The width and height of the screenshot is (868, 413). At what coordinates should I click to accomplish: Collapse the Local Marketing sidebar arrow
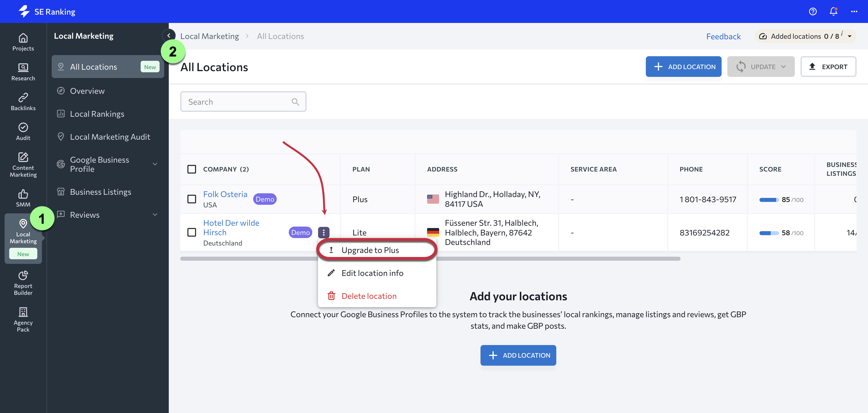(x=168, y=35)
